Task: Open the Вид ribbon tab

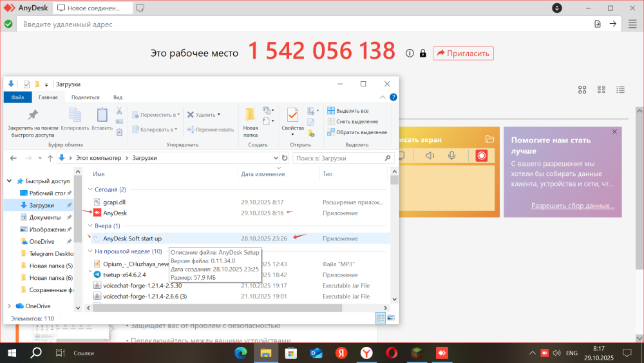Action: tap(118, 97)
